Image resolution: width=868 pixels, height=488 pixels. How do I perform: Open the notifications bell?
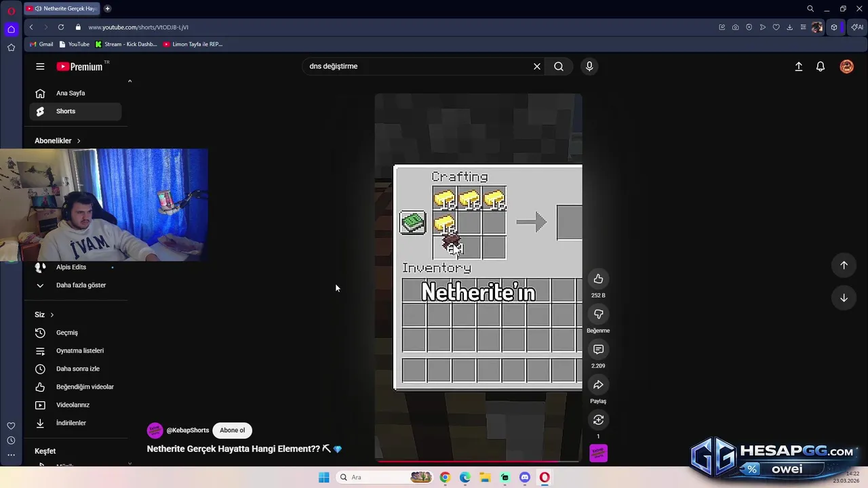coord(821,66)
